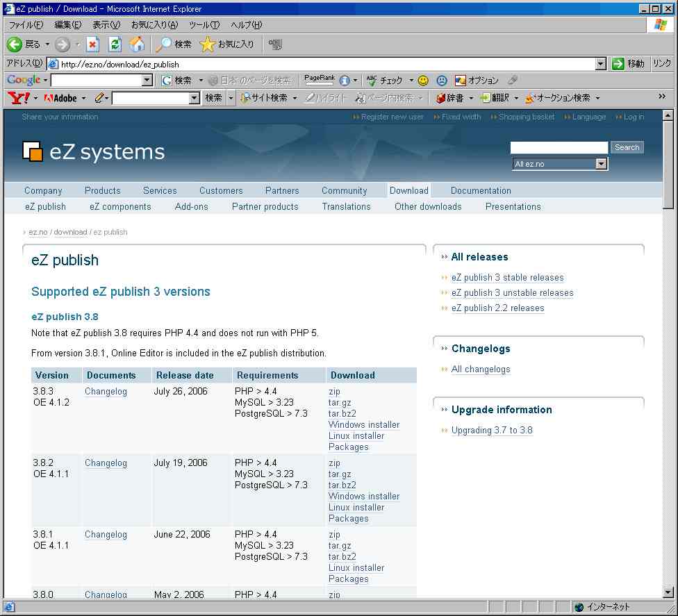Click the Forward arrow icon
This screenshot has height=616, width=678.
pos(63,44)
